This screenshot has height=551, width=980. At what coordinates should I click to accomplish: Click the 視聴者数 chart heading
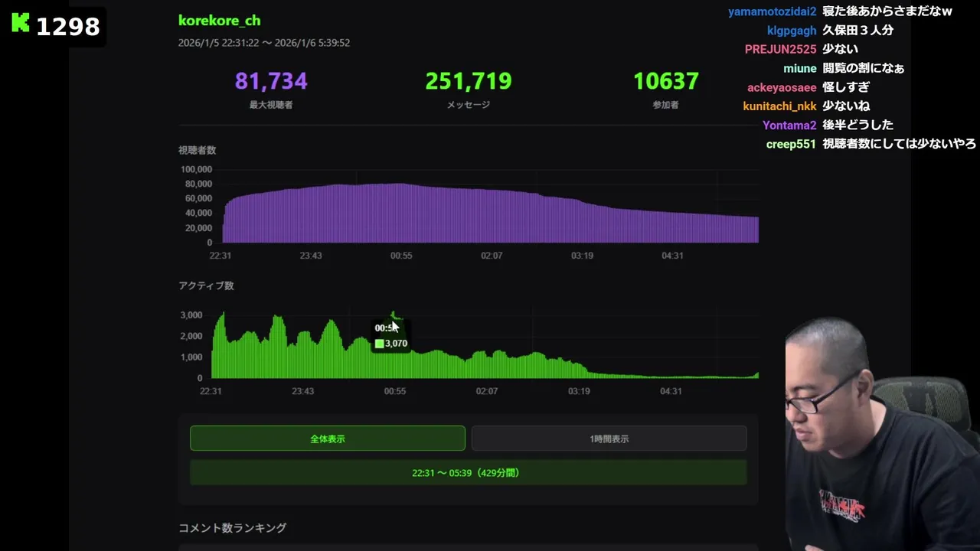pyautogui.click(x=198, y=150)
